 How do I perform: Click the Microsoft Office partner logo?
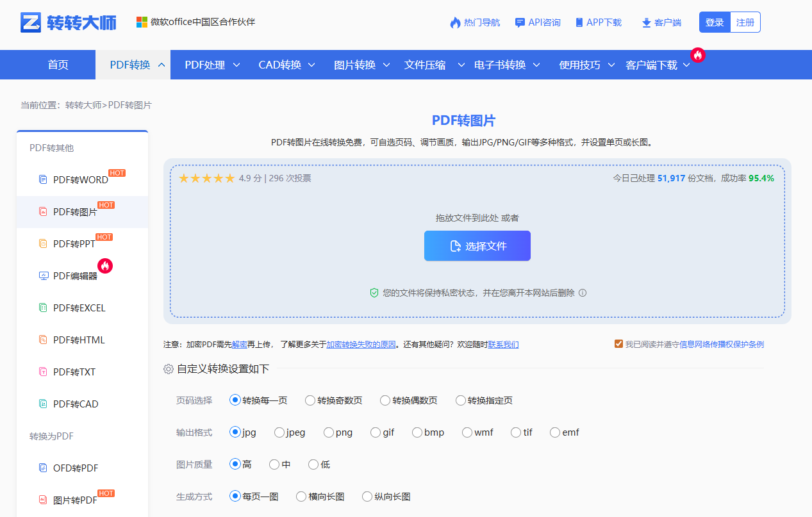pyautogui.click(x=142, y=22)
